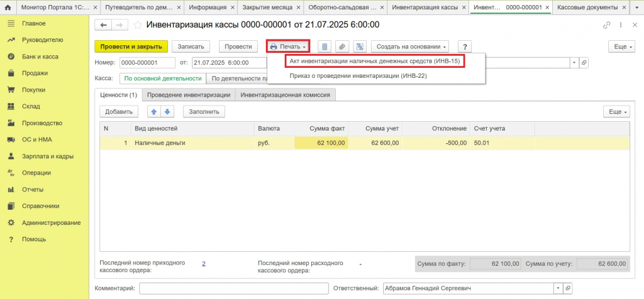Expand the Печать dropdown menu
644x299 pixels.
pyautogui.click(x=288, y=46)
